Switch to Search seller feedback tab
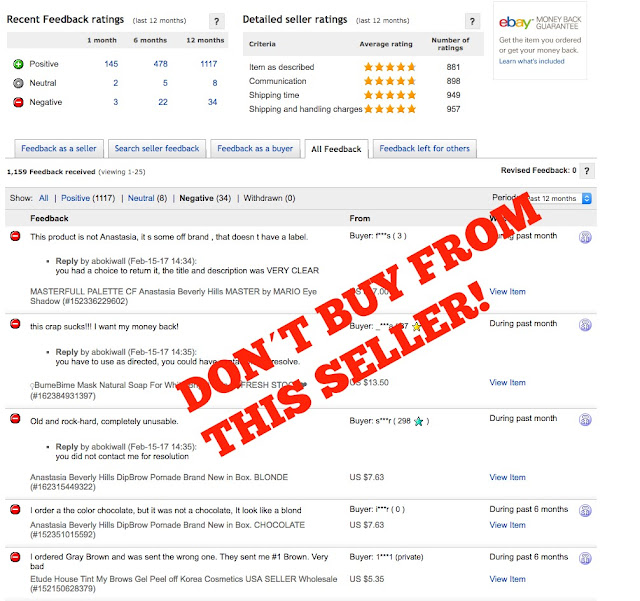The height and width of the screenshot is (601, 640). tap(157, 149)
